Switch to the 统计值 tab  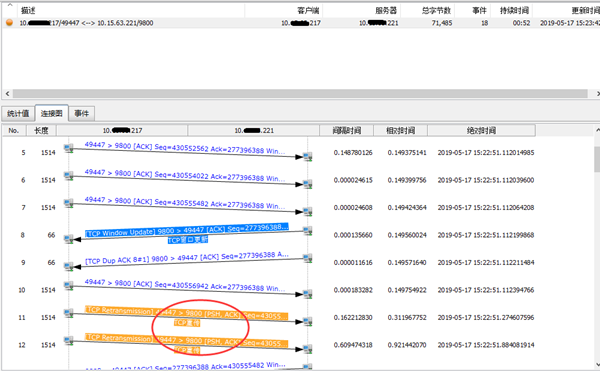click(x=18, y=114)
